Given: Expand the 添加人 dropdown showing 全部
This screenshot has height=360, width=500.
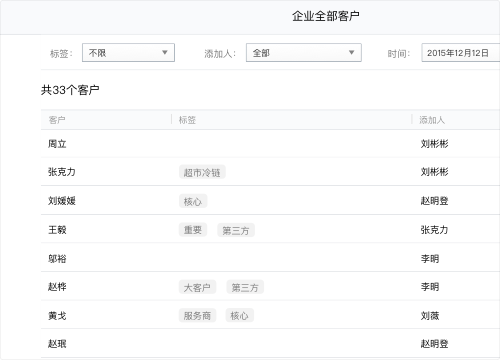Looking at the screenshot, I should (x=304, y=53).
